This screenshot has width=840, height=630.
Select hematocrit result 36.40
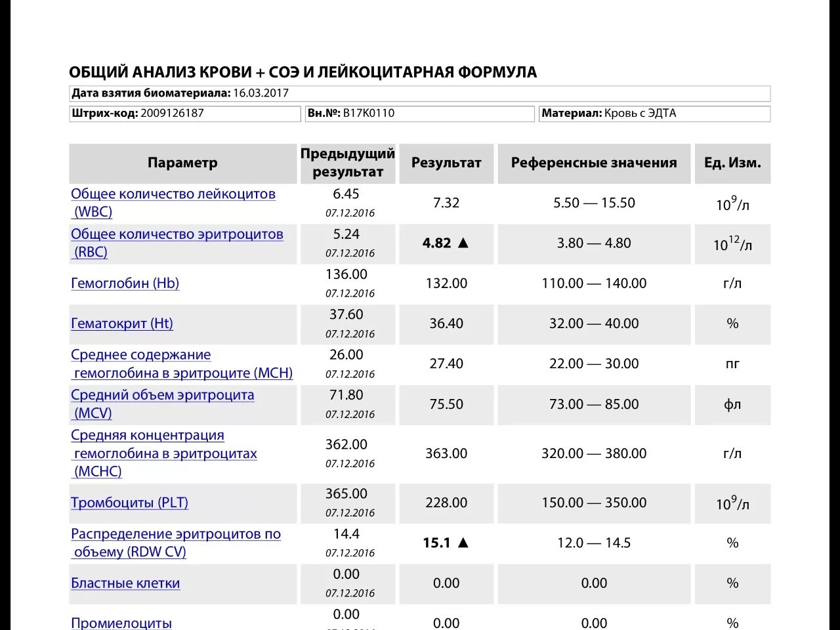[446, 324]
